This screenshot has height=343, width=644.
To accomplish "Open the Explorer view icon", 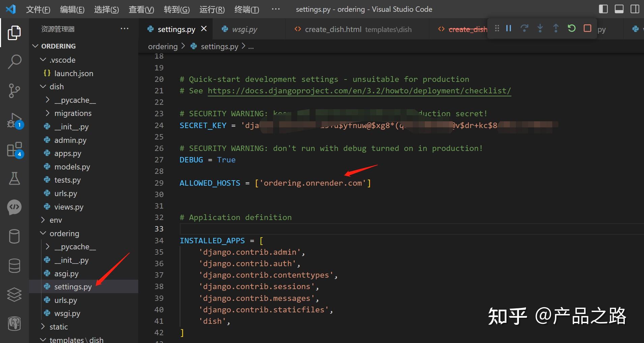I will point(14,33).
